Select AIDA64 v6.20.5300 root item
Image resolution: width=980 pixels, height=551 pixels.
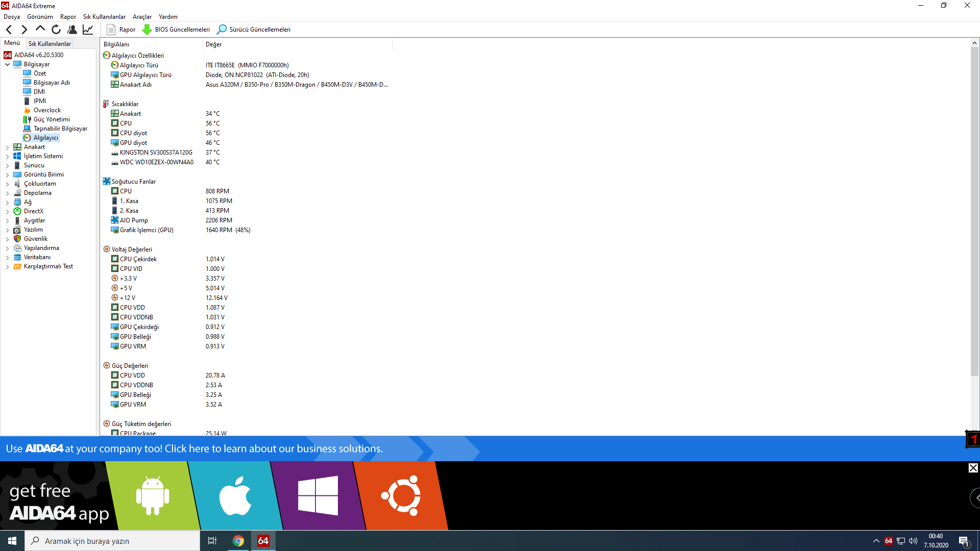pos(39,55)
